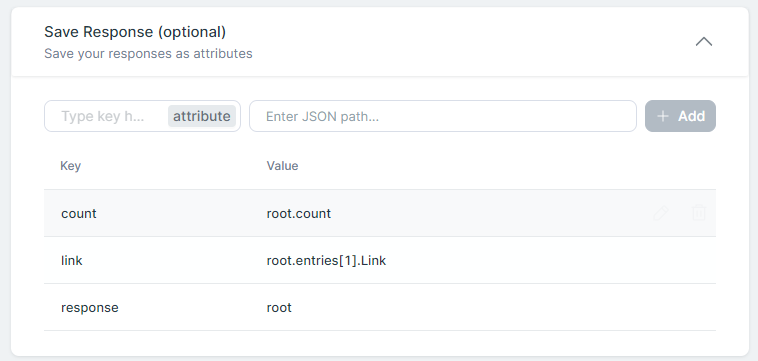Collapse the Save Response section chevron
The width and height of the screenshot is (758, 361).
[704, 42]
